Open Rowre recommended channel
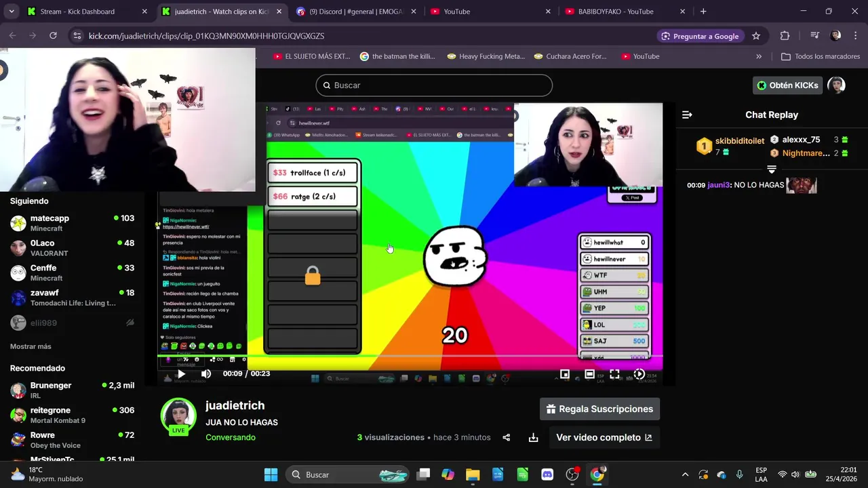868x488 pixels. [x=72, y=440]
